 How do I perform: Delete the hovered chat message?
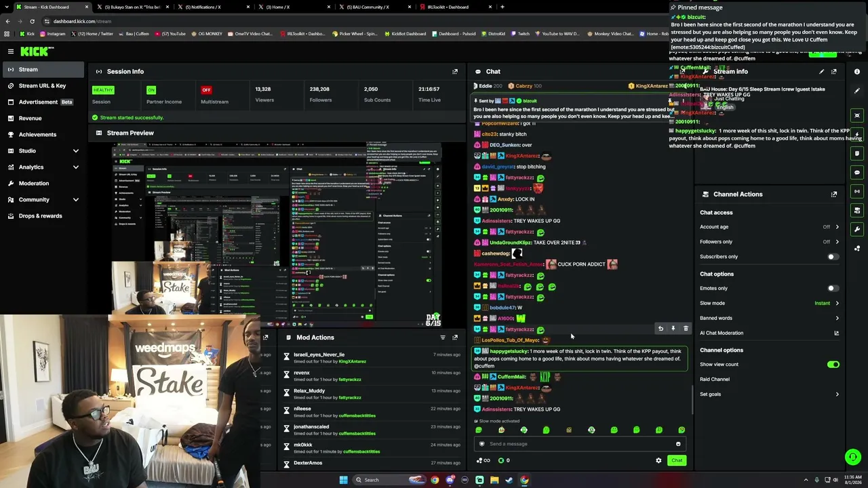(x=686, y=329)
